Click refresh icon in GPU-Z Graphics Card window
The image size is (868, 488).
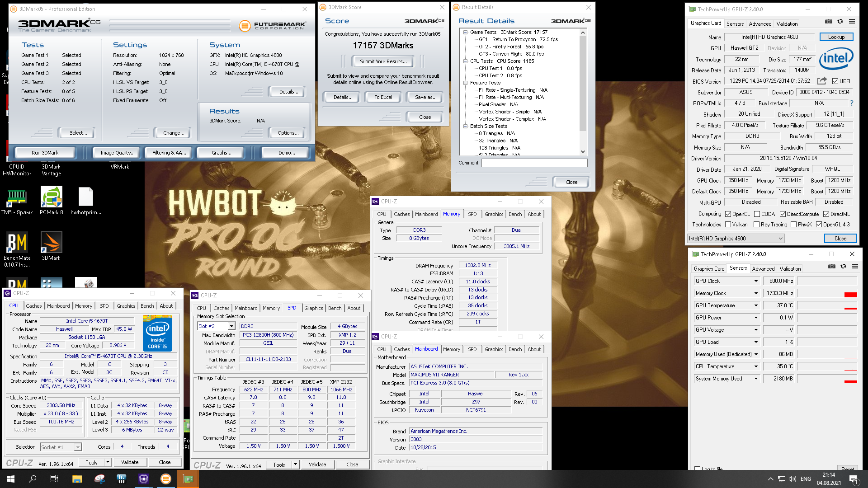coord(840,22)
